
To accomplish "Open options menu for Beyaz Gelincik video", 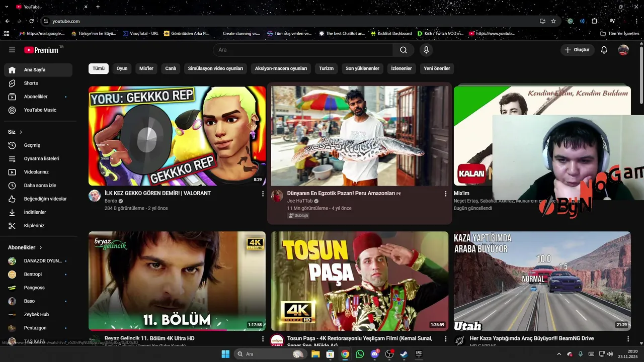I will click(263, 339).
